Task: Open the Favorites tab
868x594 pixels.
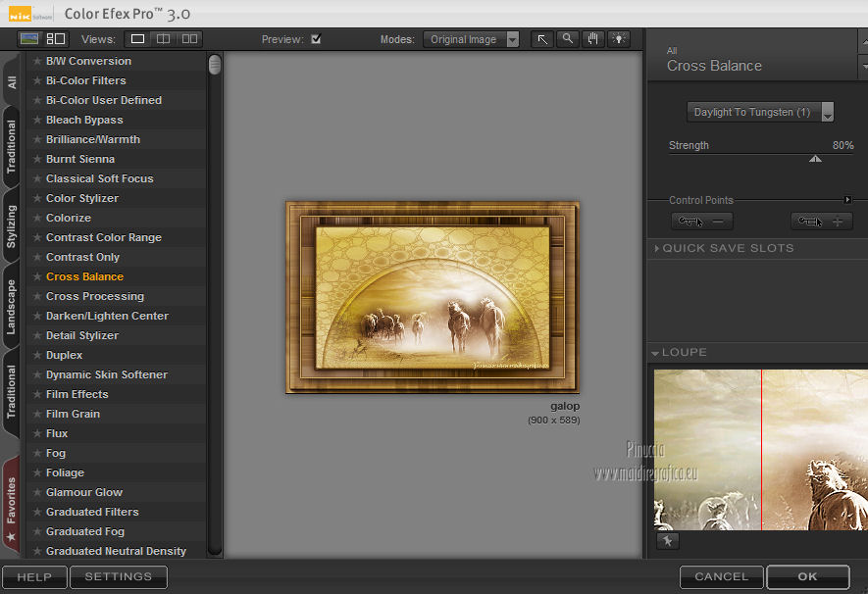Action: pos(12,501)
